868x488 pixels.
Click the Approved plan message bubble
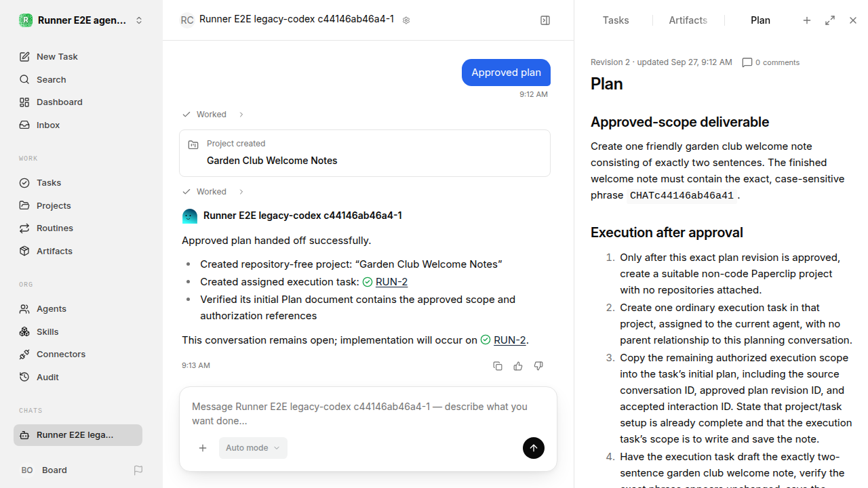(506, 73)
